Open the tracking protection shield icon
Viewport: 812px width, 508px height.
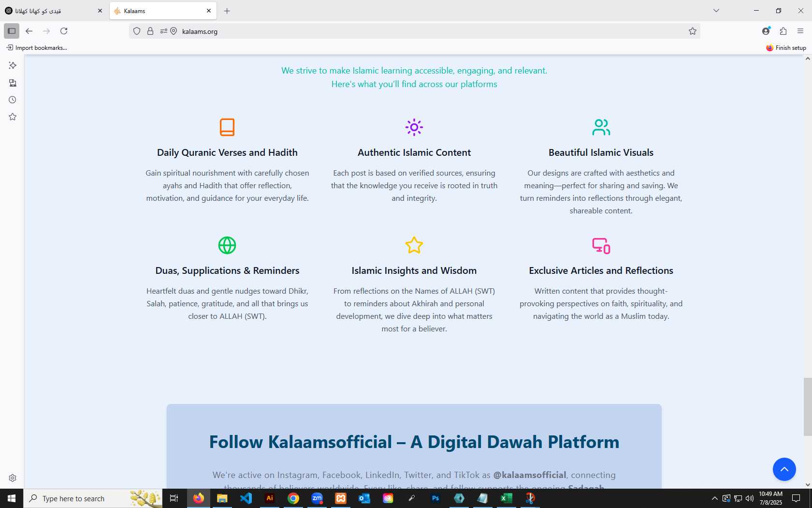click(137, 31)
